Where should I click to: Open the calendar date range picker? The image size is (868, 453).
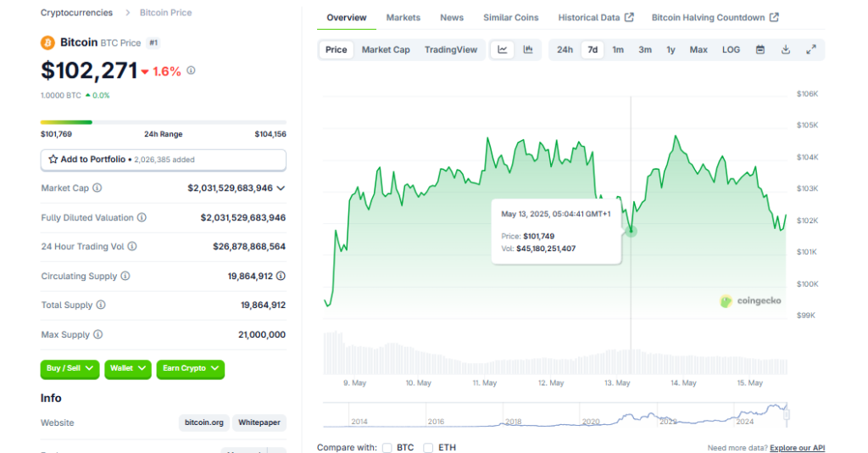click(x=760, y=49)
